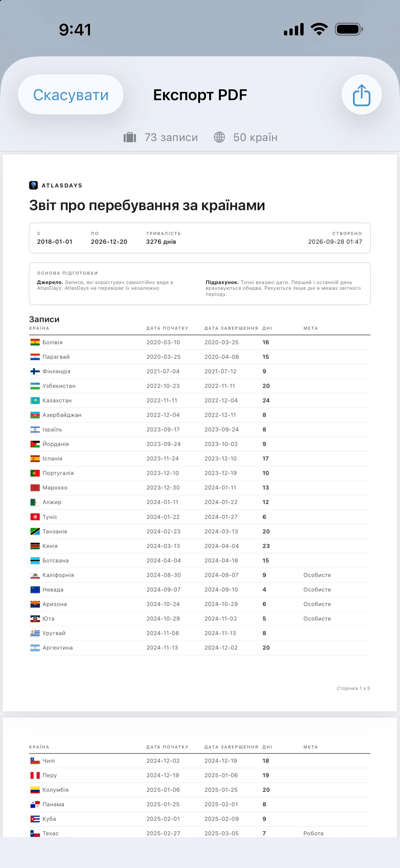Tap the Сторінка 1 з 5 footer
Image resolution: width=400 pixels, height=868 pixels.
point(353,688)
